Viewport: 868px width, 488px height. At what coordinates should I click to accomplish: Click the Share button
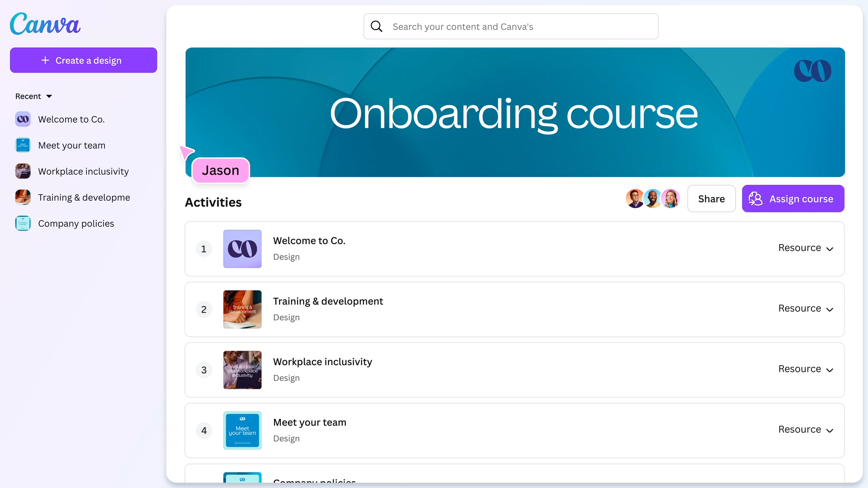(x=711, y=199)
